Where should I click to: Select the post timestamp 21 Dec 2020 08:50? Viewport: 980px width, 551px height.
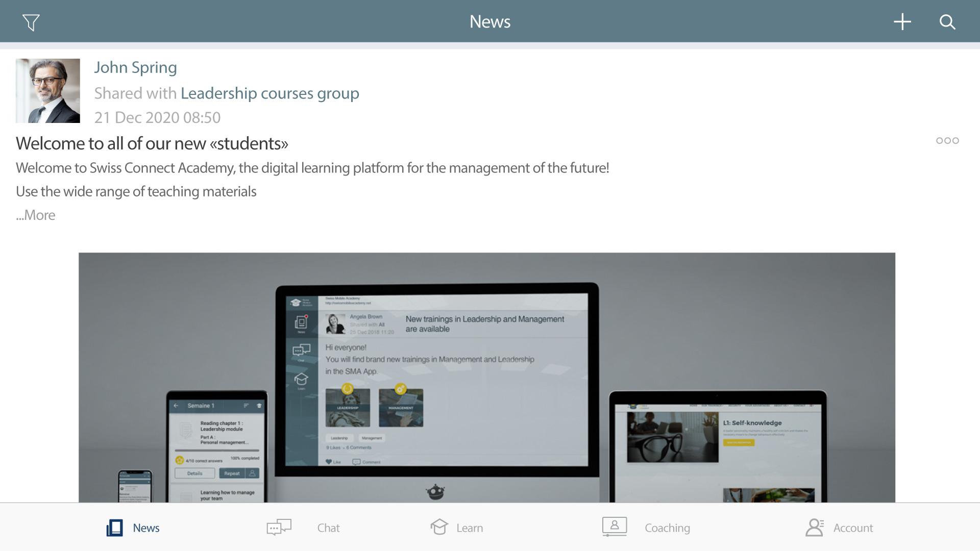157,117
